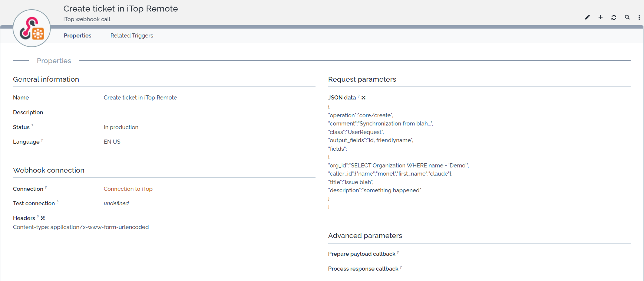Click help hint beside Process response callback
This screenshot has width=644, height=281.
(x=401, y=267)
